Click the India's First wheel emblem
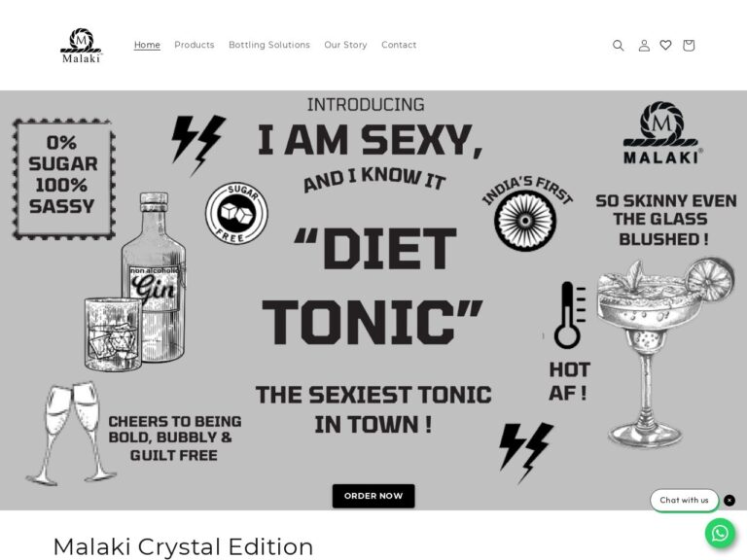Viewport: 747px width, 560px height. 526,214
